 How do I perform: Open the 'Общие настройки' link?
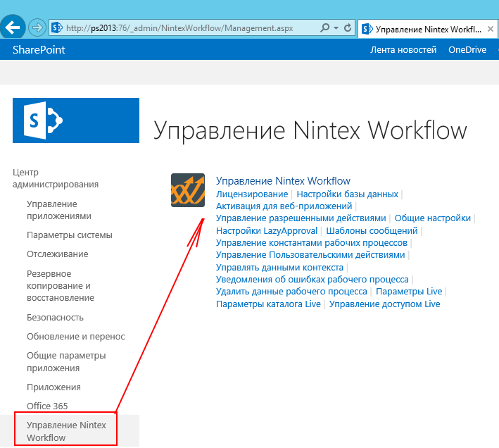tap(432, 218)
